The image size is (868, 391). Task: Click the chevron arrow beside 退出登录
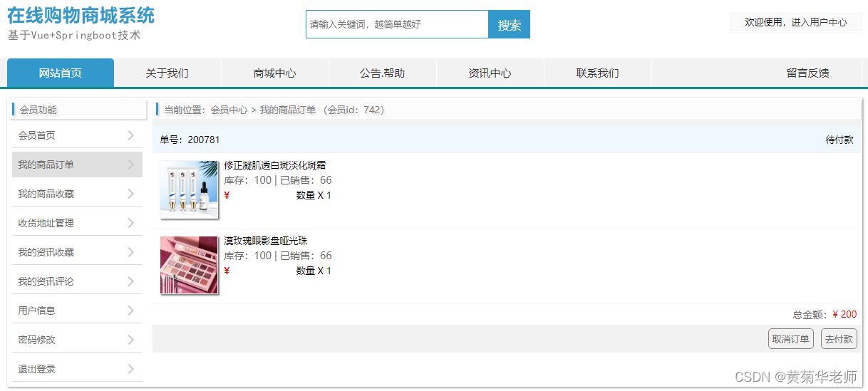130,369
